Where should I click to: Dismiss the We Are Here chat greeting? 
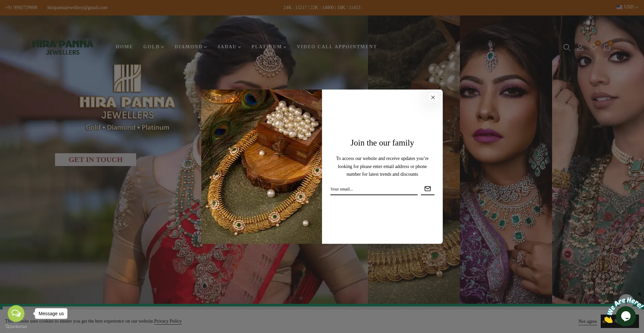(x=639, y=294)
